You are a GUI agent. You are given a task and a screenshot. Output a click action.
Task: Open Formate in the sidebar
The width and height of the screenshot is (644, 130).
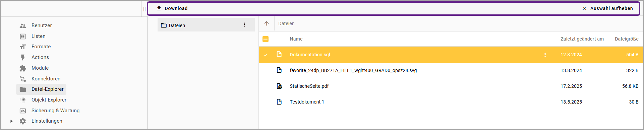[x=41, y=47]
